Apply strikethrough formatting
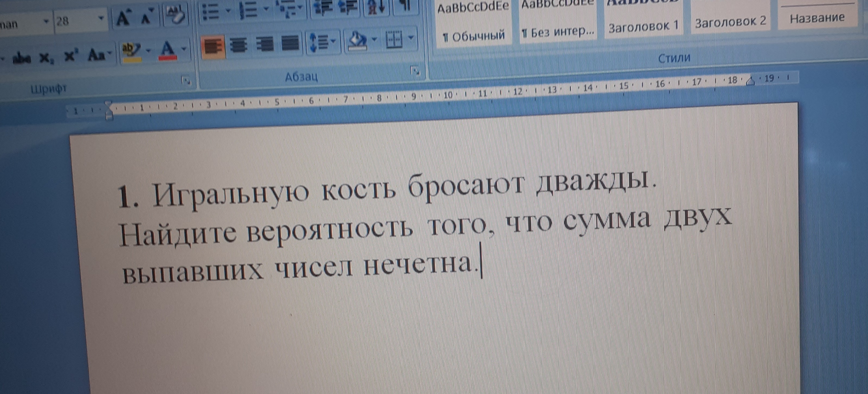Image resolution: width=868 pixels, height=394 pixels. [x=21, y=59]
